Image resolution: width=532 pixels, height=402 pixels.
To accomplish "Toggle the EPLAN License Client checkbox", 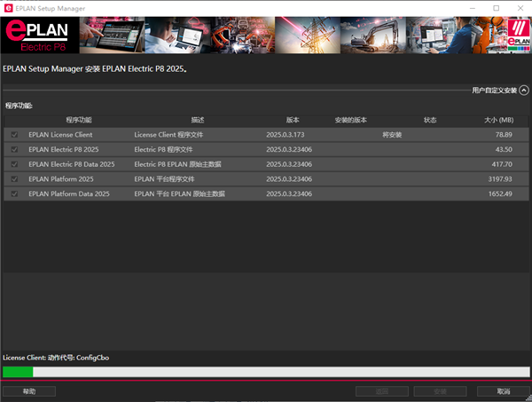I will pyautogui.click(x=13, y=135).
